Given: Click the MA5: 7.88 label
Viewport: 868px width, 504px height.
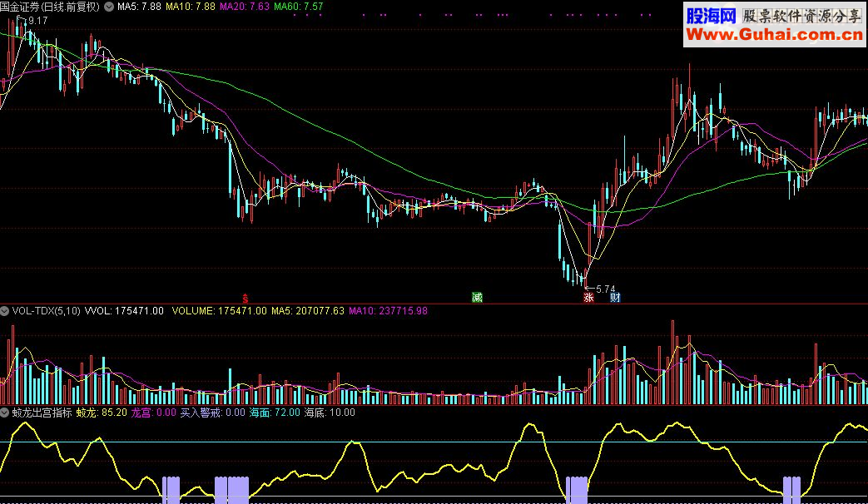Looking at the screenshot, I should [x=139, y=7].
